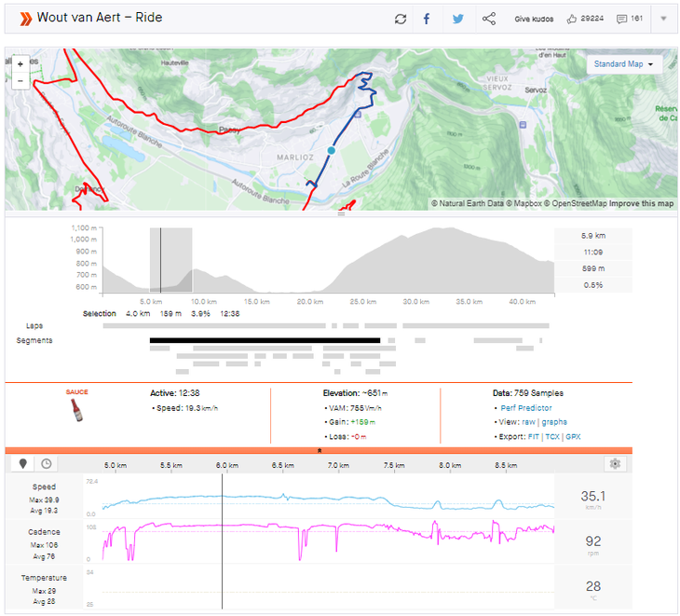Export the selection as GPX
The width and height of the screenshot is (680, 616).
(x=574, y=436)
